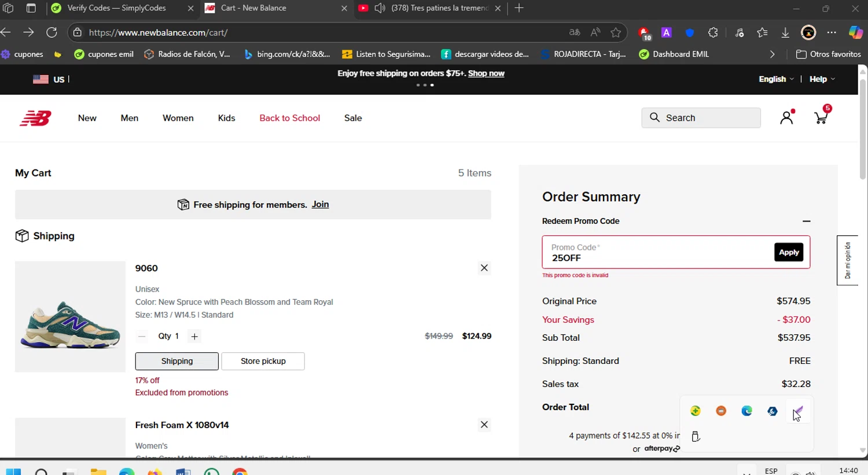Open the Help dropdown
The image size is (868, 475).
click(822, 79)
